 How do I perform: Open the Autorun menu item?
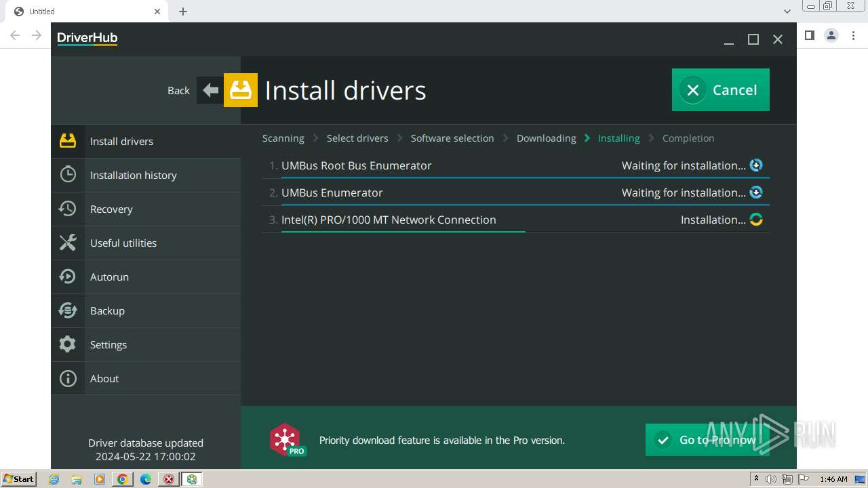click(146, 277)
